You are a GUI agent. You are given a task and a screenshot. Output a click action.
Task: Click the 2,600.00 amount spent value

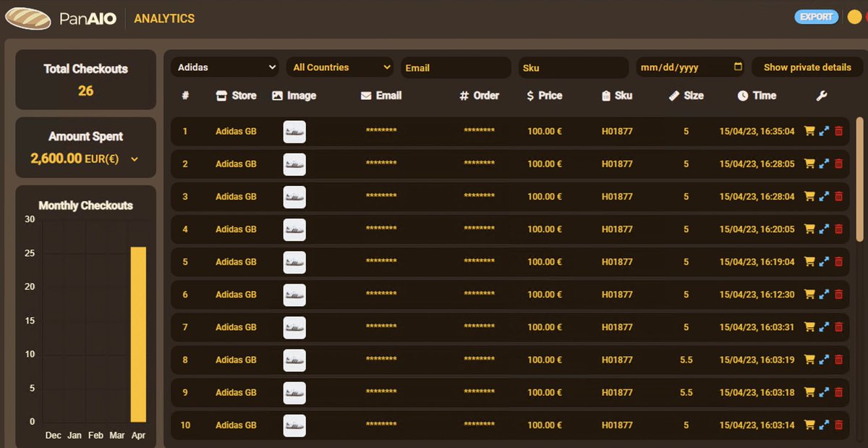tap(56, 159)
